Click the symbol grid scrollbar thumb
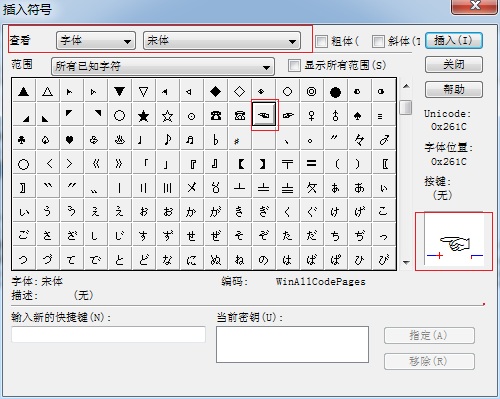500x399 pixels. (x=406, y=108)
